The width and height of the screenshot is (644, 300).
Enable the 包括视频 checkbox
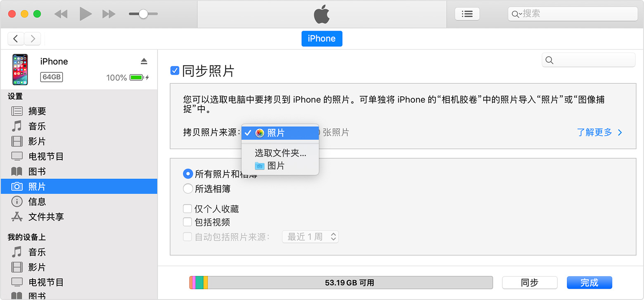pos(187,222)
